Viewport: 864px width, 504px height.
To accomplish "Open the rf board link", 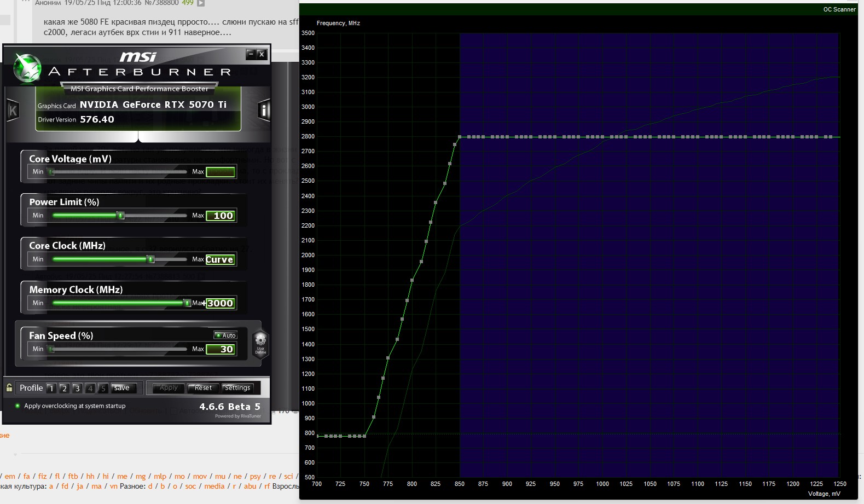I will [x=267, y=486].
